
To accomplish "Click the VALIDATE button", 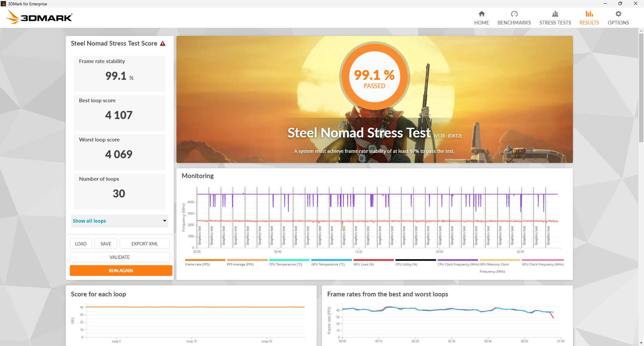I will (x=119, y=257).
